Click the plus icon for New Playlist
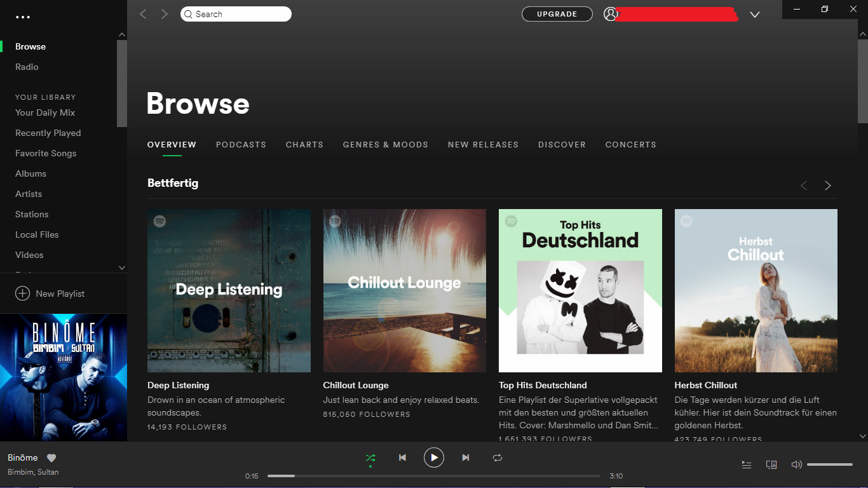The width and height of the screenshot is (868, 488). point(22,294)
